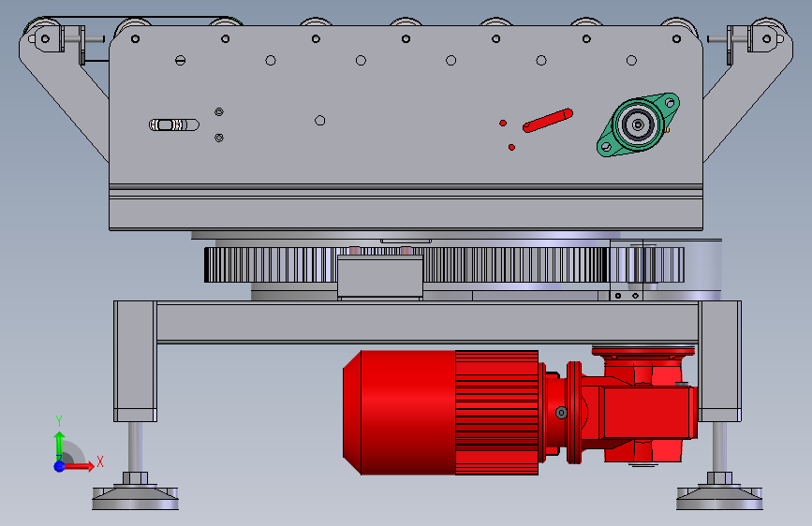Select the hex plug screw on motor flange
The height and width of the screenshot is (526, 812).
click(561, 413)
